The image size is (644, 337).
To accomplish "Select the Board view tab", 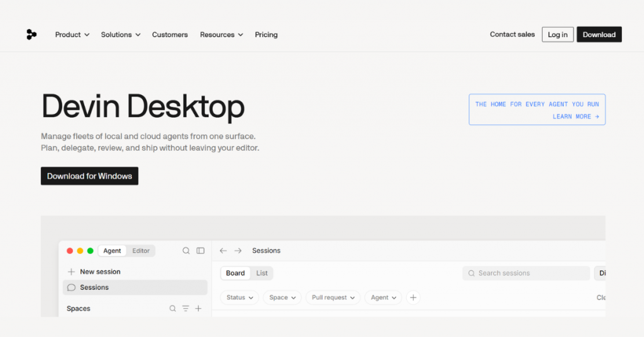I will click(x=235, y=273).
